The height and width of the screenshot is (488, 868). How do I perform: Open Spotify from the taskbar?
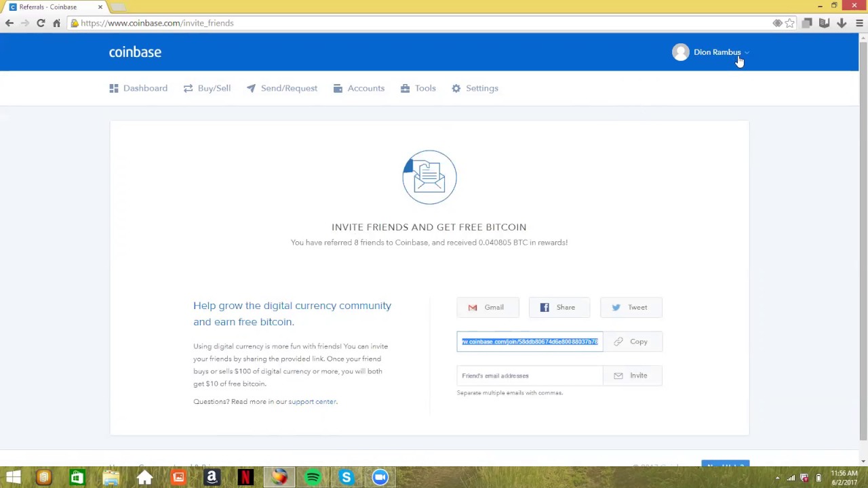point(313,478)
